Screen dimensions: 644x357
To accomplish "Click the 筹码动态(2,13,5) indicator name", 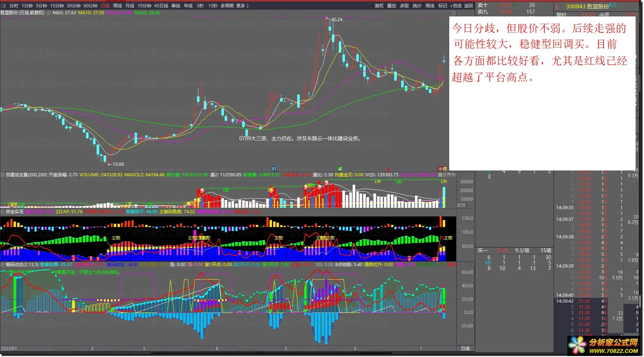I will pos(22,265).
